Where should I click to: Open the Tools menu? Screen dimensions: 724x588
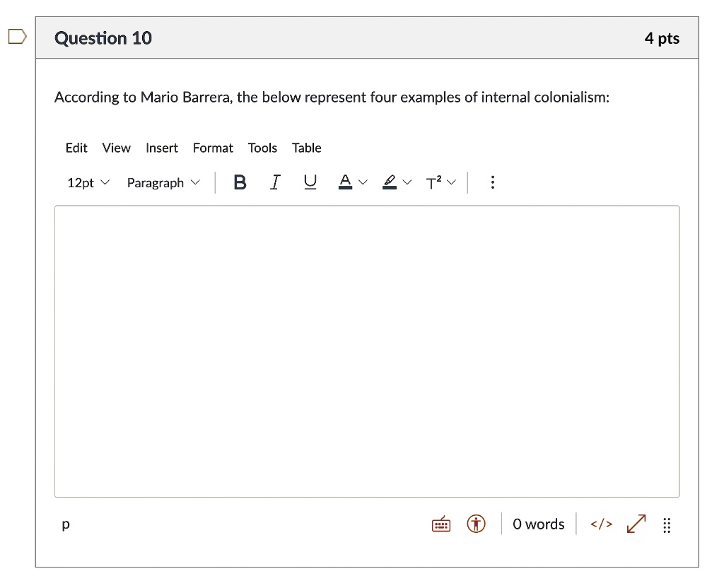(262, 148)
